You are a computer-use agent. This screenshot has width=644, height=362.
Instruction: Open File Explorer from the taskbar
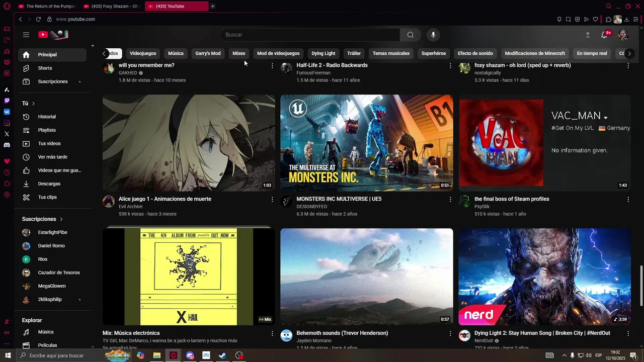[x=157, y=355]
